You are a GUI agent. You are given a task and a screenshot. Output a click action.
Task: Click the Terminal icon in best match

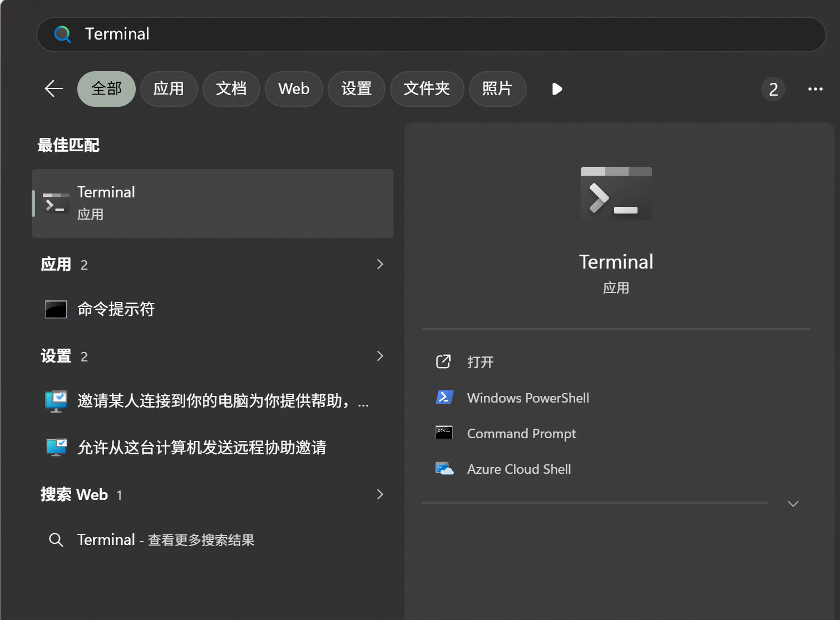(56, 204)
